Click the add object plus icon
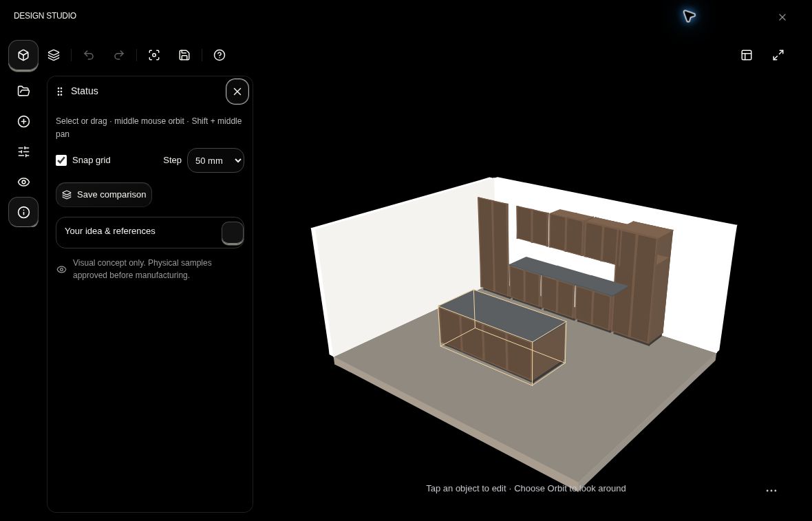 pos(23,121)
